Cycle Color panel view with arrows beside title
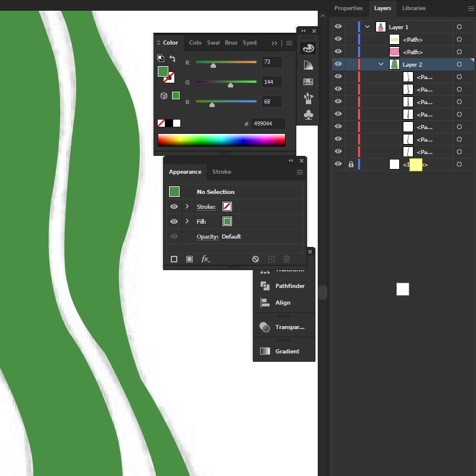Image resolution: width=476 pixels, height=476 pixels. 158,43
